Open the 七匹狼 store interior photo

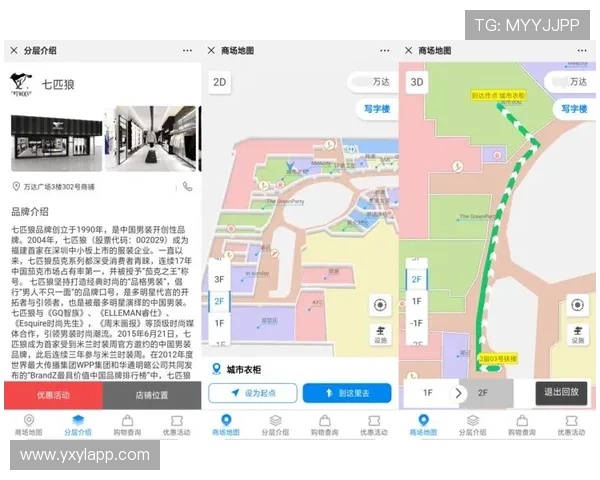tap(152, 138)
